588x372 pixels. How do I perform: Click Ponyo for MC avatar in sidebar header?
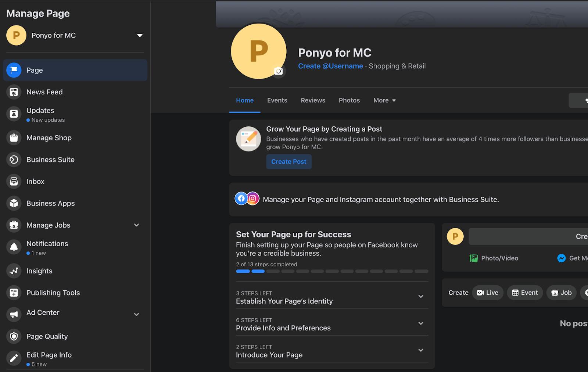[16, 35]
